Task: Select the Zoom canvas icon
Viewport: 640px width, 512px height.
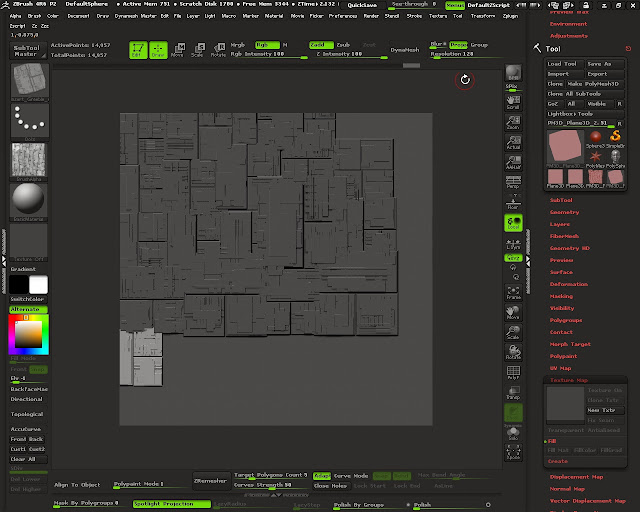Action: [513, 122]
